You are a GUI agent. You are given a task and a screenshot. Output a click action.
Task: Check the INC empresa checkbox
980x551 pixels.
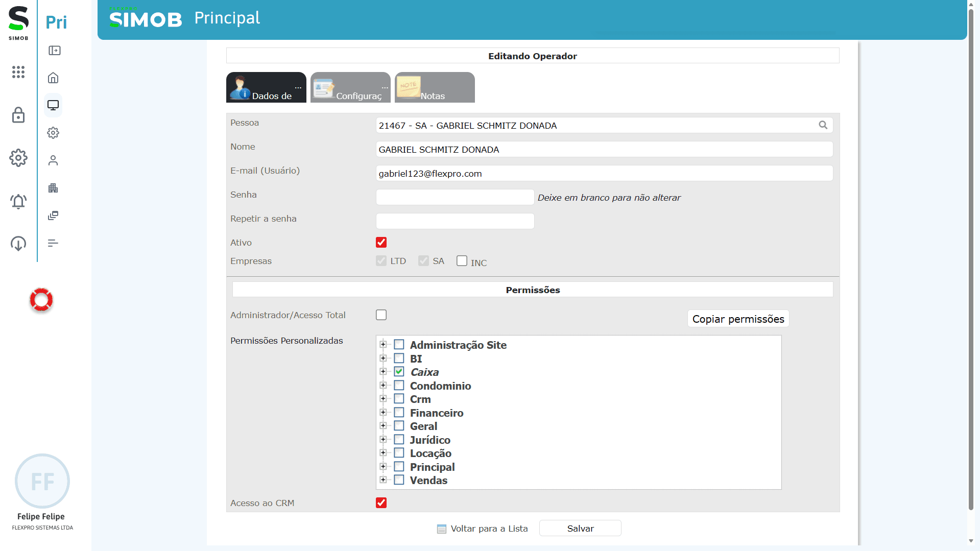tap(462, 261)
